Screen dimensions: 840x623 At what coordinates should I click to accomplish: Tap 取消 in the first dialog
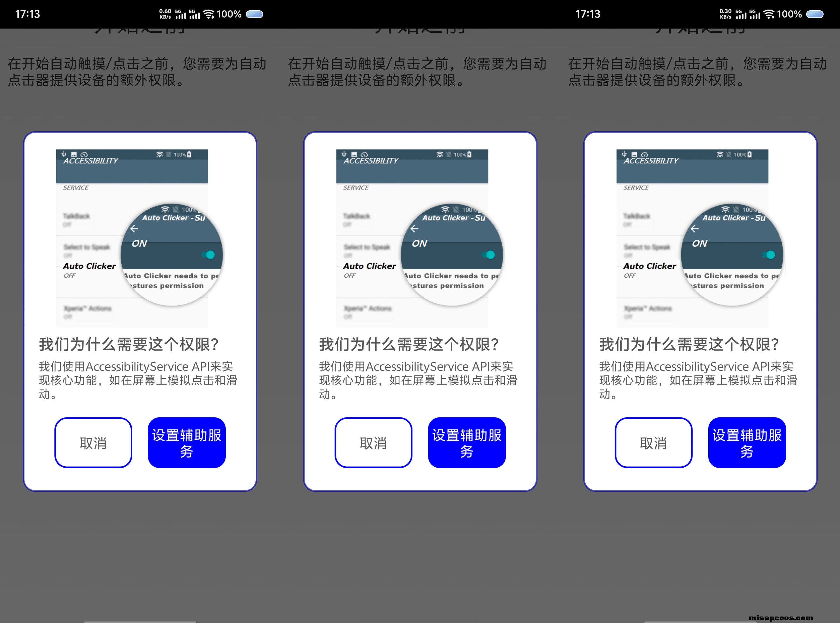click(93, 443)
